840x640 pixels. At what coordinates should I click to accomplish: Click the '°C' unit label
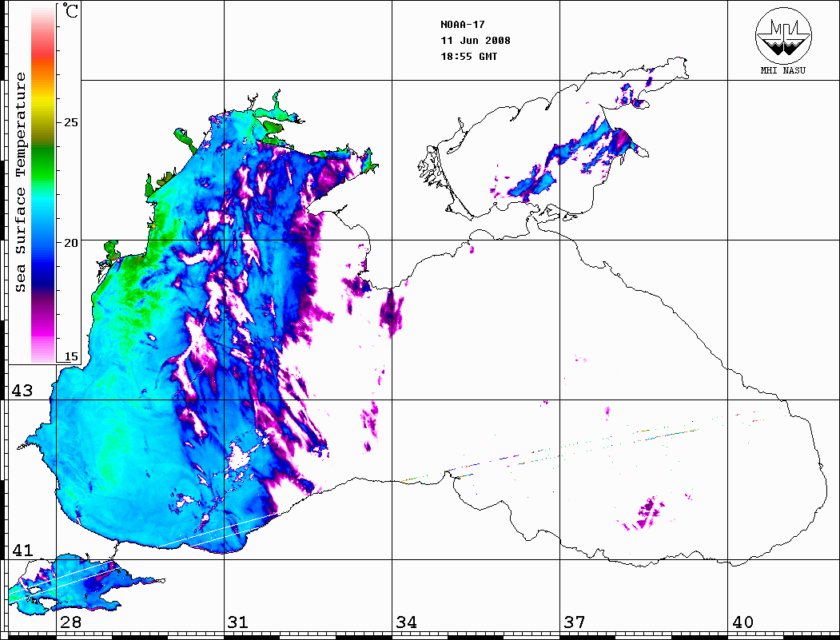(x=70, y=10)
